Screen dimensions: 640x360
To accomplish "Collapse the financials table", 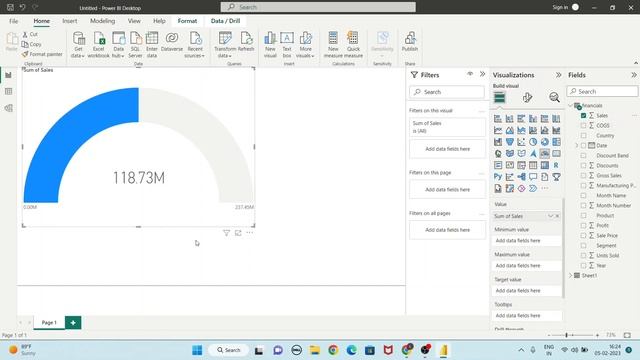I will click(x=571, y=105).
